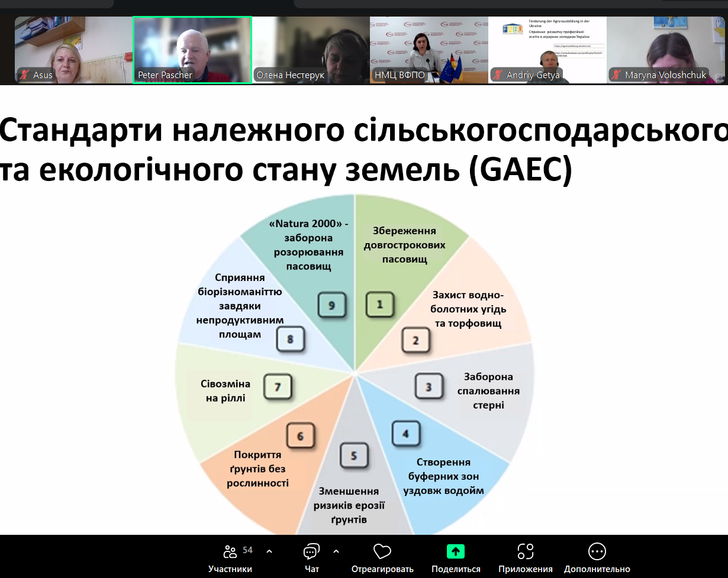Click the Отреагировать heart reaction button
728x578 pixels.
click(x=382, y=558)
